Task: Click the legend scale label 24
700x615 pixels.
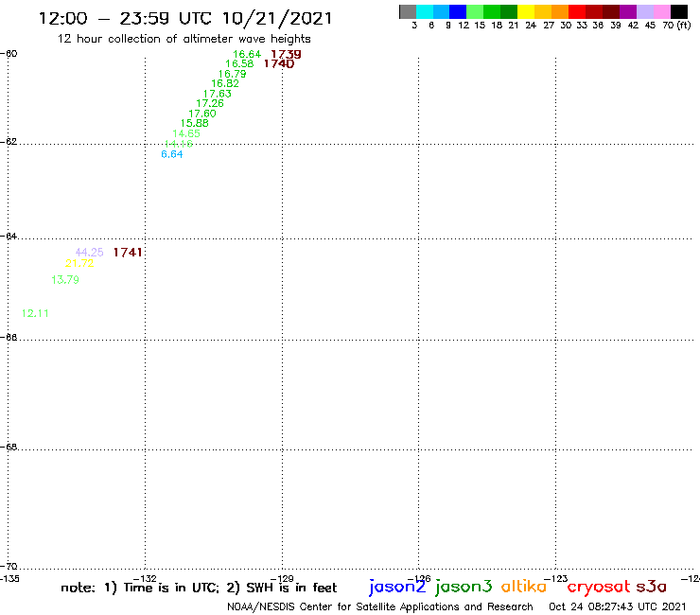Action: pyautogui.click(x=531, y=26)
